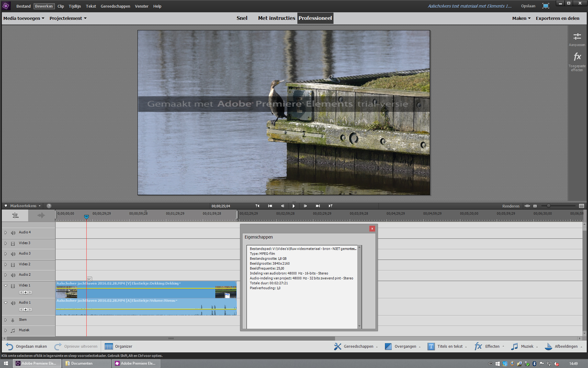The width and height of the screenshot is (588, 368).
Task: Mute the Audio 2 track
Action: click(x=13, y=275)
